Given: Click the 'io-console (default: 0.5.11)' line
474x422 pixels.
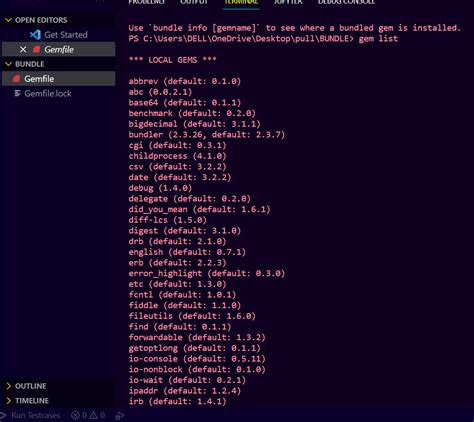Looking at the screenshot, I should point(197,359).
